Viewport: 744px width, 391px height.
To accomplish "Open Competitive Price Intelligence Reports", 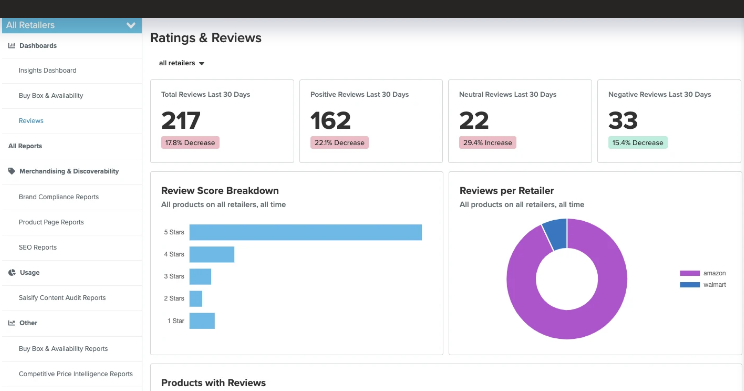I will 75,373.
